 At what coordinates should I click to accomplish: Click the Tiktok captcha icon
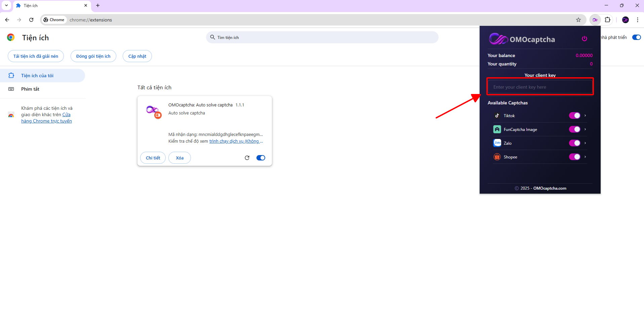(497, 115)
